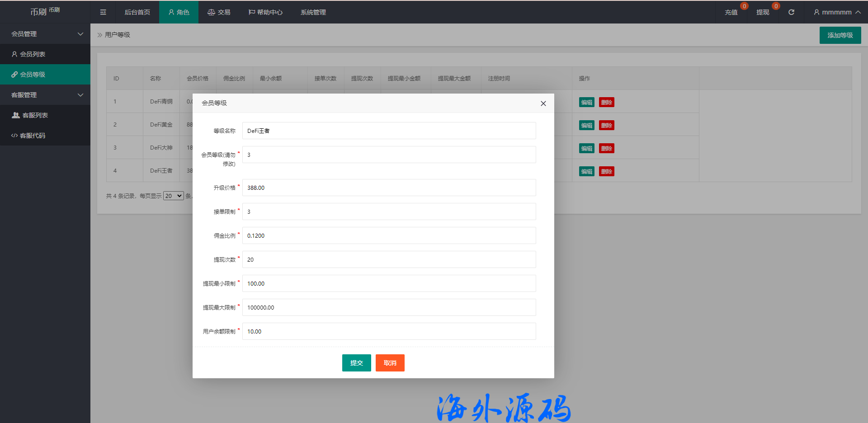Go to 系统管理 top tab
868x423 pixels.
tap(313, 12)
